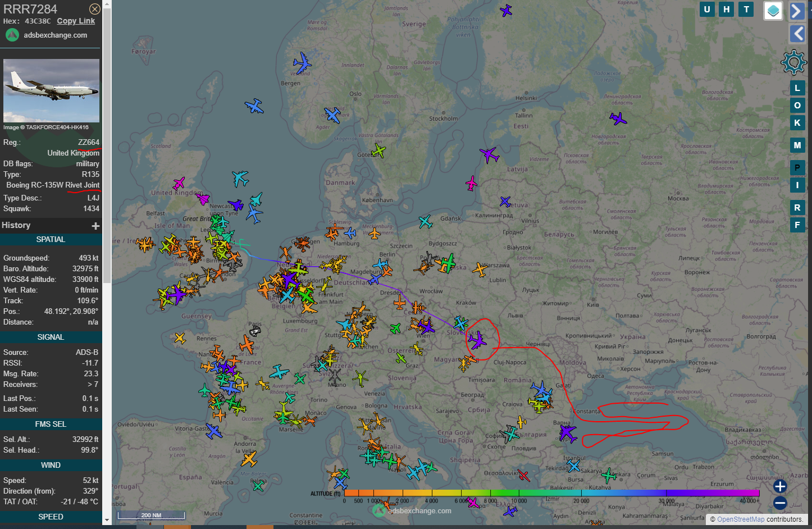Screen dimensions: 812x529
Task: Click the zoom-in plus button on map
Action: pyautogui.click(x=779, y=486)
